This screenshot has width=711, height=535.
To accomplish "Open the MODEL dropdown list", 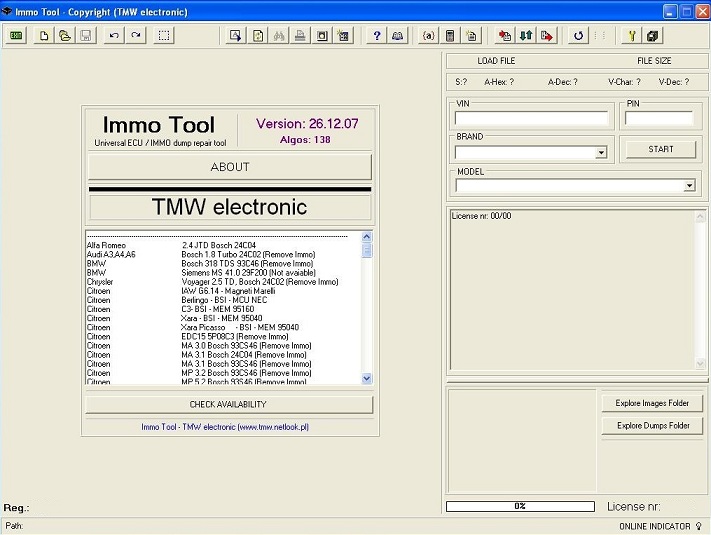I will pyautogui.click(x=690, y=185).
